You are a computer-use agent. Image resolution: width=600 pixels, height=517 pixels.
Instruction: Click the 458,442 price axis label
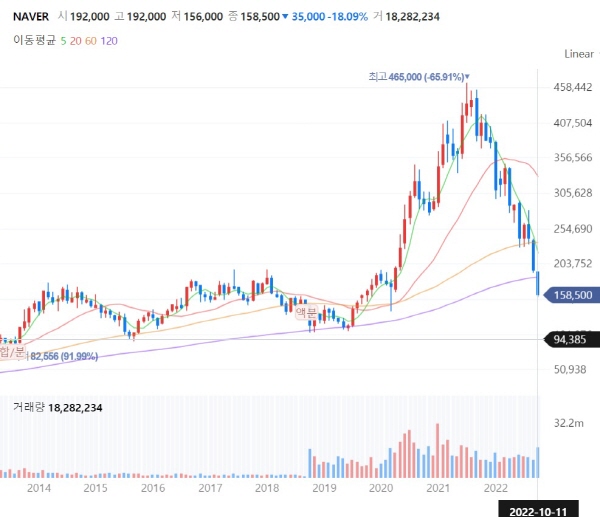573,88
